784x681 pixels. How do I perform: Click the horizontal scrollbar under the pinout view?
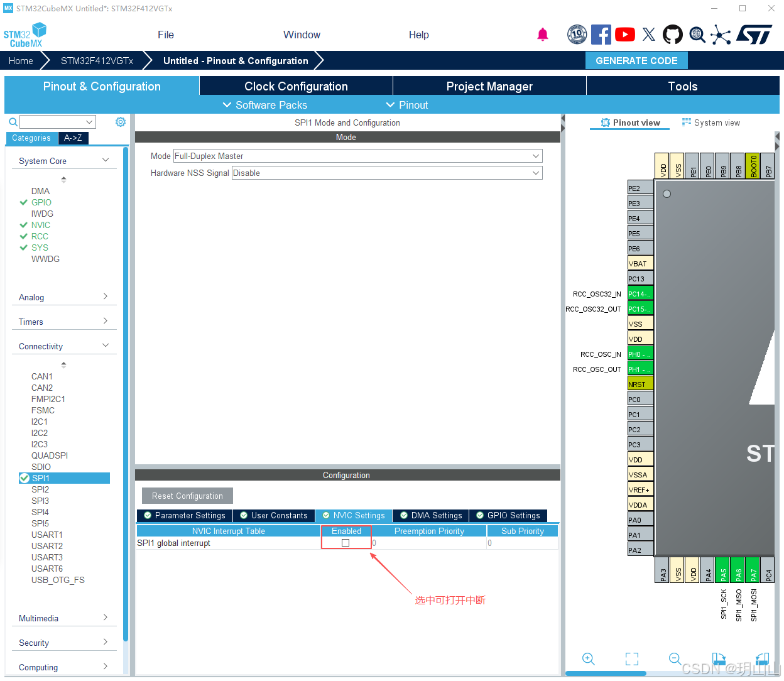[606, 673]
